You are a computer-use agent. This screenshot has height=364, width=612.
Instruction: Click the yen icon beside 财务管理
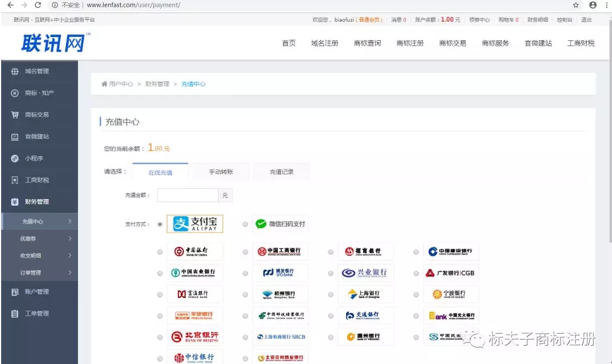coord(15,202)
